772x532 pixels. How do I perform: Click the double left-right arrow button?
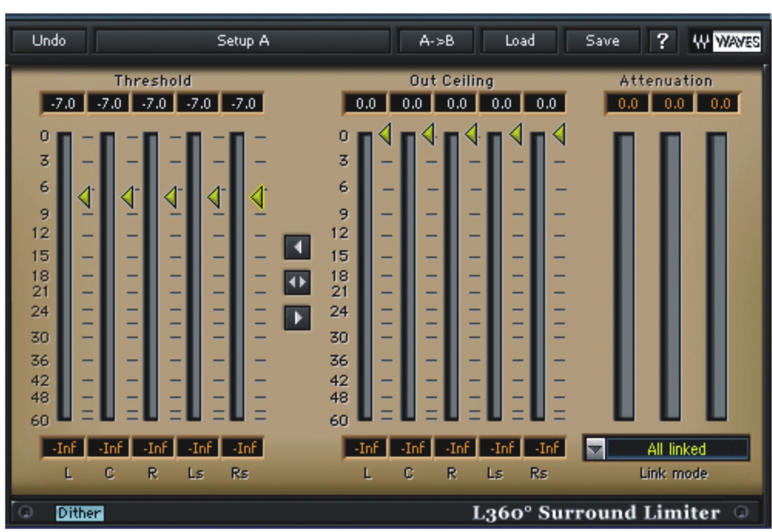[x=297, y=282]
